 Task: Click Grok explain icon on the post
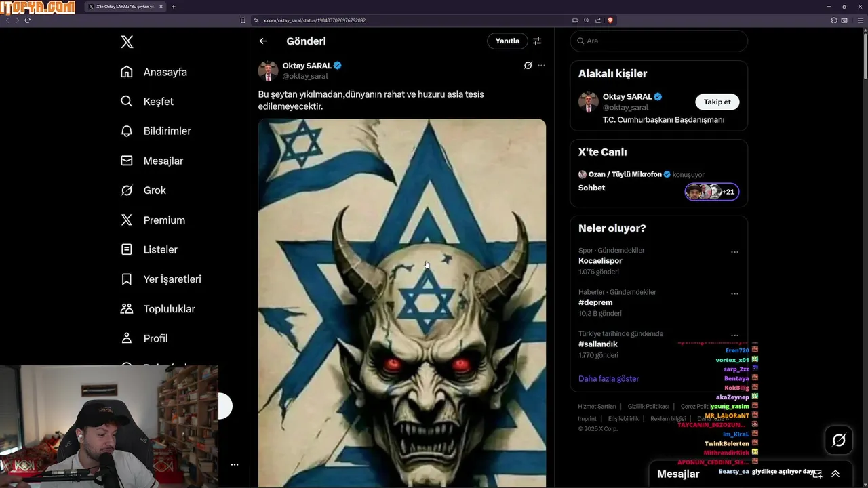pos(528,66)
